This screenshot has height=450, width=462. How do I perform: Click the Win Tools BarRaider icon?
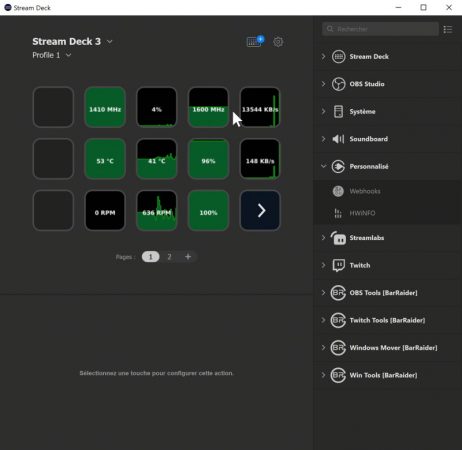[338, 375]
